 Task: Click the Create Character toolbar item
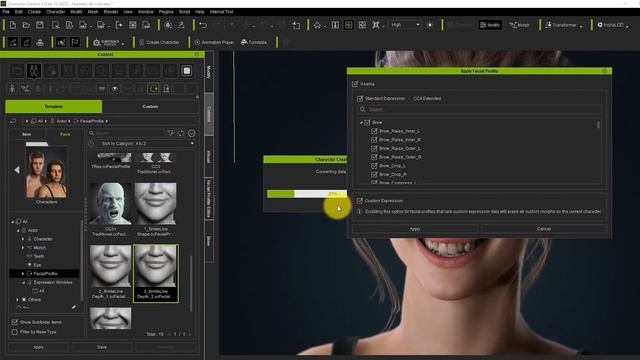coord(159,42)
